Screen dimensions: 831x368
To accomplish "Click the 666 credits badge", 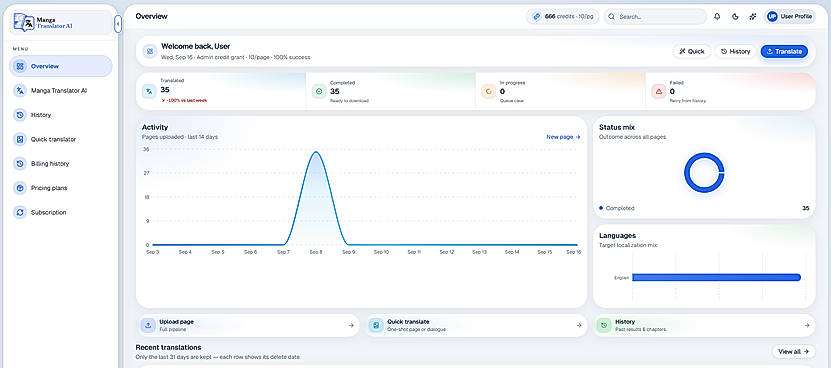I will coord(562,16).
